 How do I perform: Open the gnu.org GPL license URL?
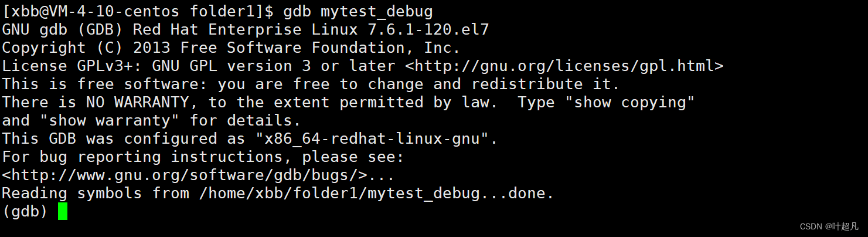tap(564, 66)
